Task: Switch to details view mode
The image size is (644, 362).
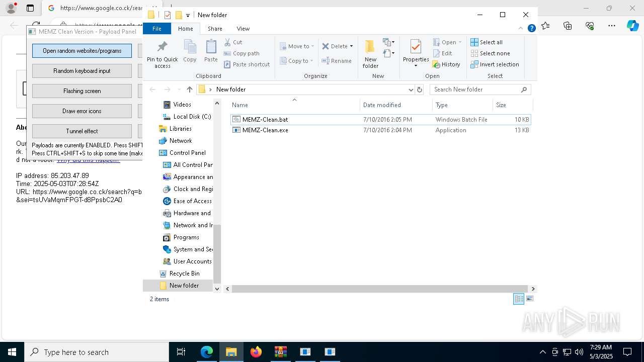Action: tap(519, 299)
